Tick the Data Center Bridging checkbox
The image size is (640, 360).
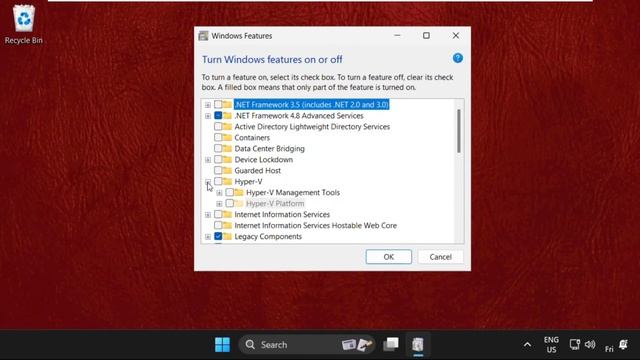(218, 149)
